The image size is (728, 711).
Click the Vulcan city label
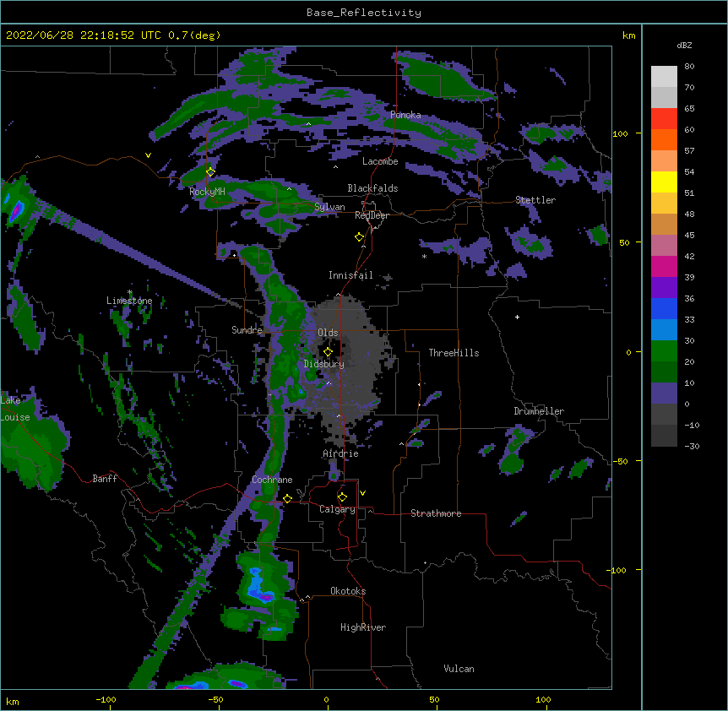(459, 669)
